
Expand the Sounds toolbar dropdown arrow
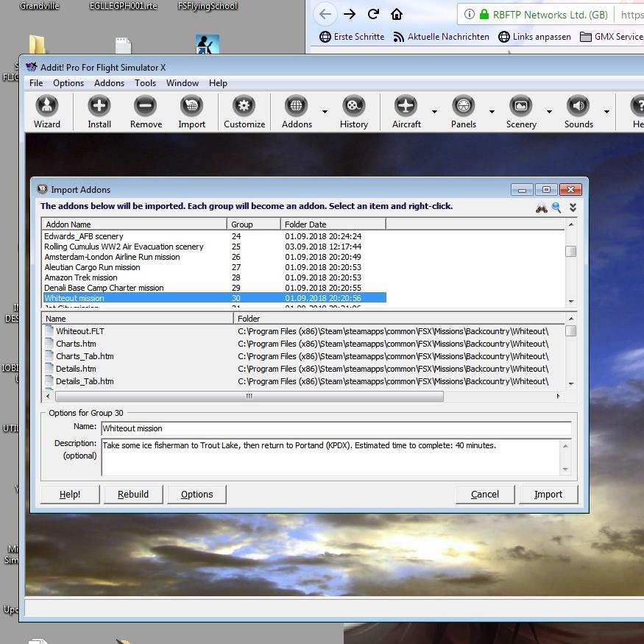[x=606, y=113]
